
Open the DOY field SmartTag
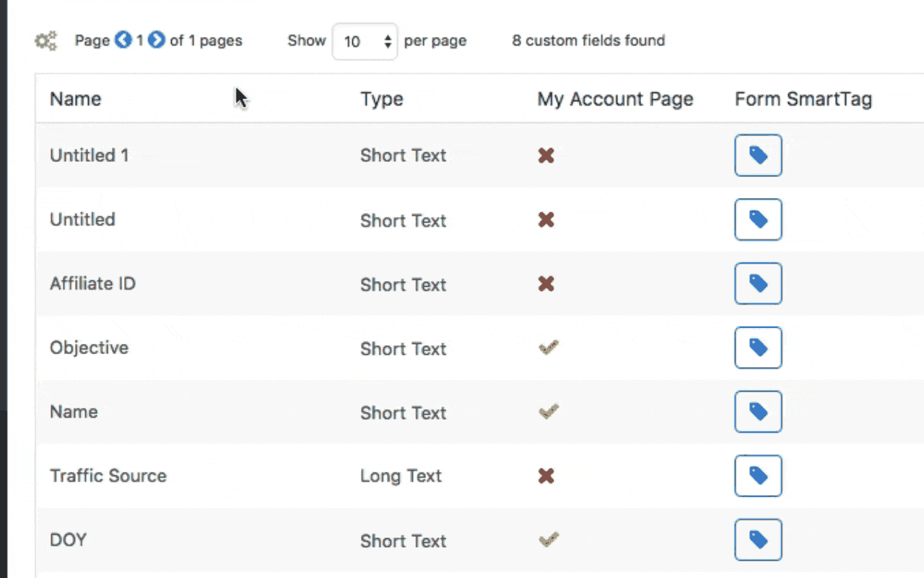(x=758, y=540)
